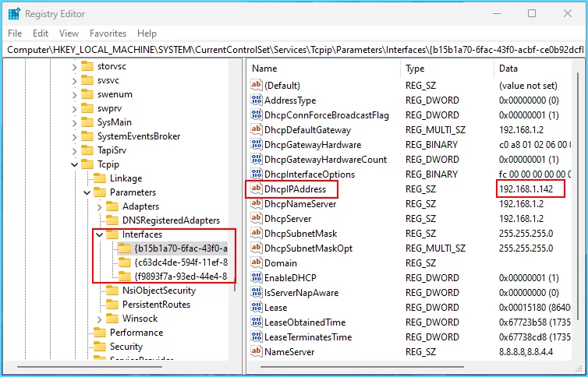This screenshot has width=588, height=377.
Task: Select the DhcpSubnetMask string icon
Action: tap(257, 233)
